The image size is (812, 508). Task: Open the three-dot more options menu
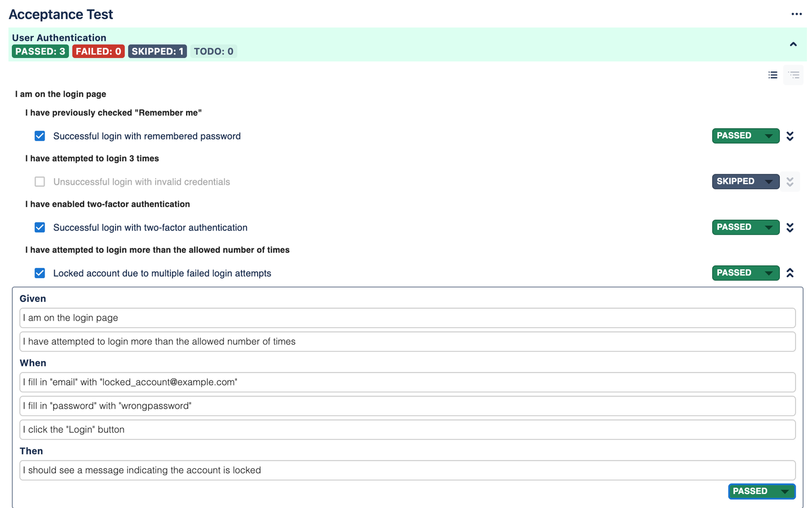[796, 14]
